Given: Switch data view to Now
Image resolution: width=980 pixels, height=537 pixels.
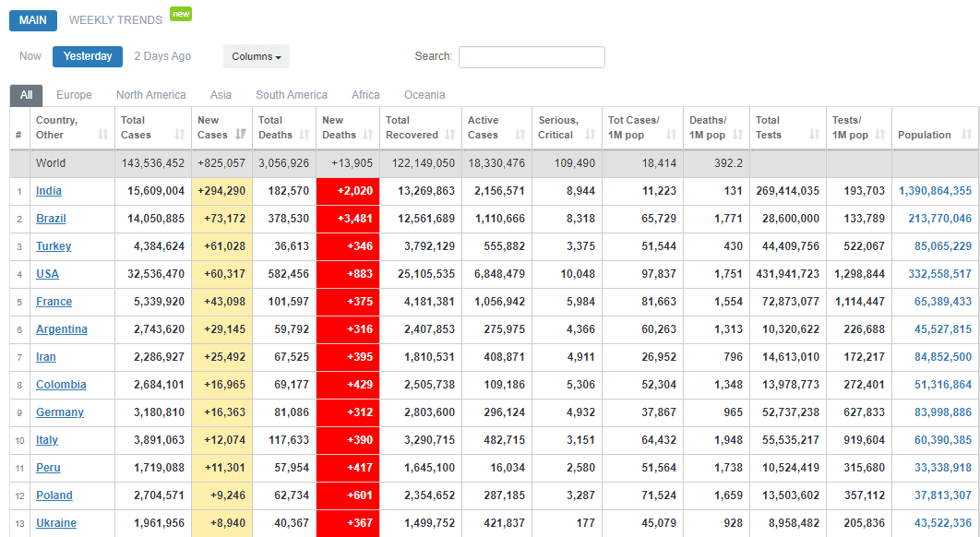Looking at the screenshot, I should (30, 56).
